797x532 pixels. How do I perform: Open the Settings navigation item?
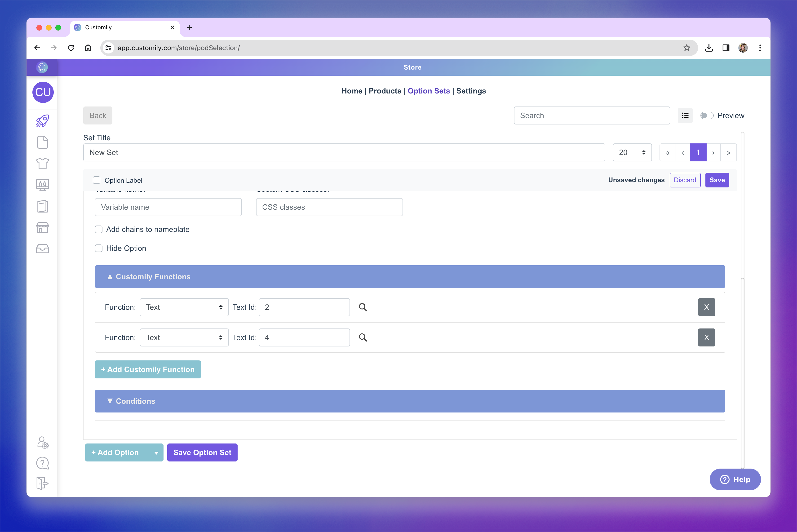(471, 91)
